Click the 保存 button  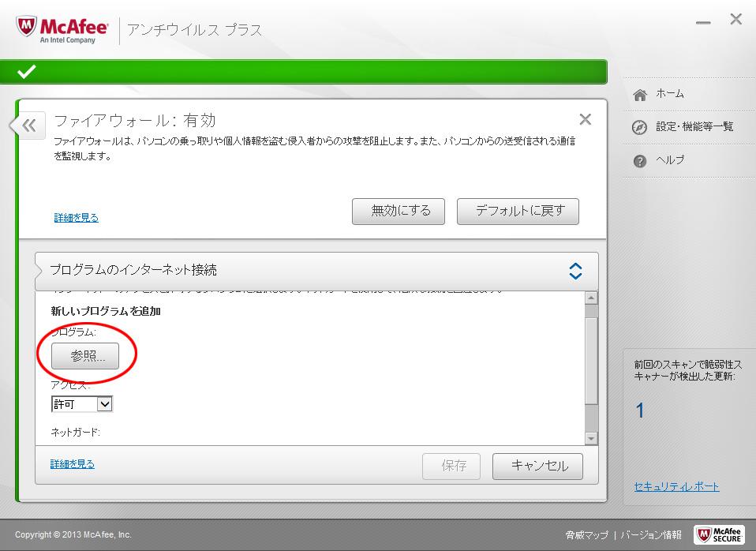(451, 466)
